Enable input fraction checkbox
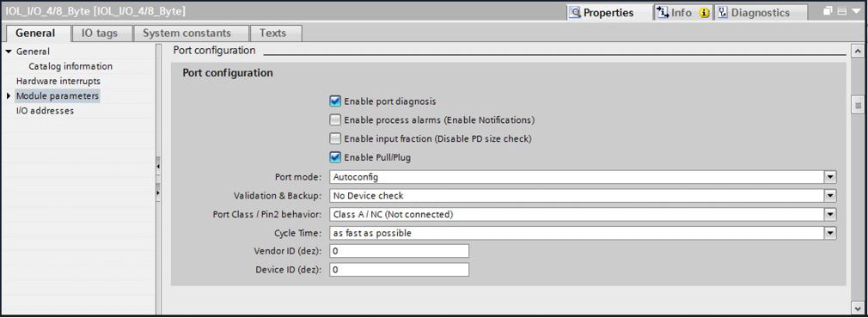Image resolution: width=868 pixels, height=318 pixels. [x=335, y=138]
